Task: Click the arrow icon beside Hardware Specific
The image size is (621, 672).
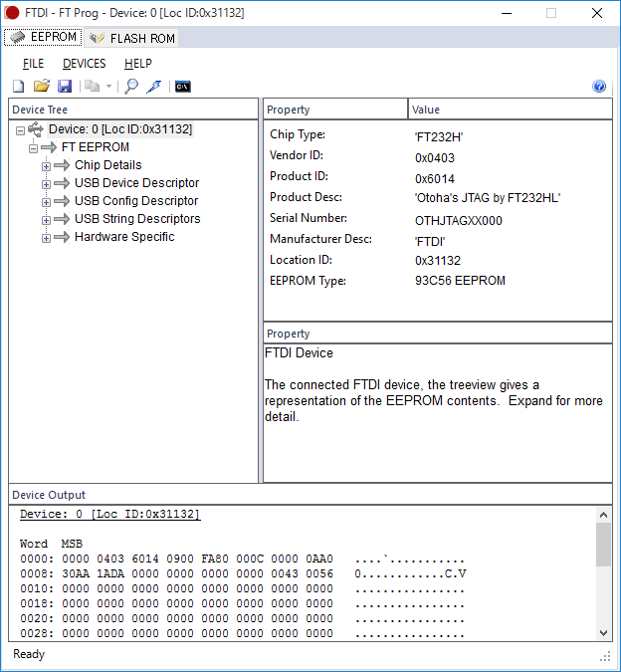Action: 62,237
